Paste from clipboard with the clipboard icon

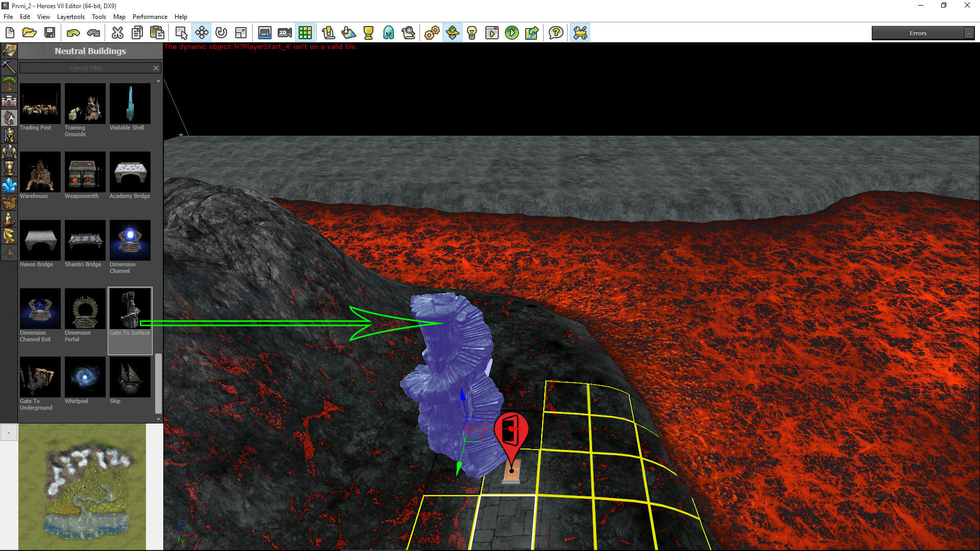pos(157,33)
